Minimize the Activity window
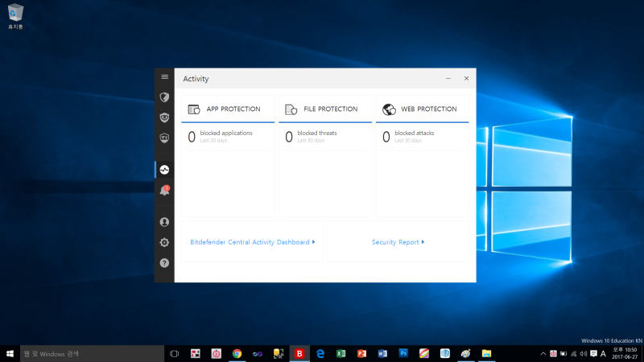The width and height of the screenshot is (644, 362). (448, 78)
